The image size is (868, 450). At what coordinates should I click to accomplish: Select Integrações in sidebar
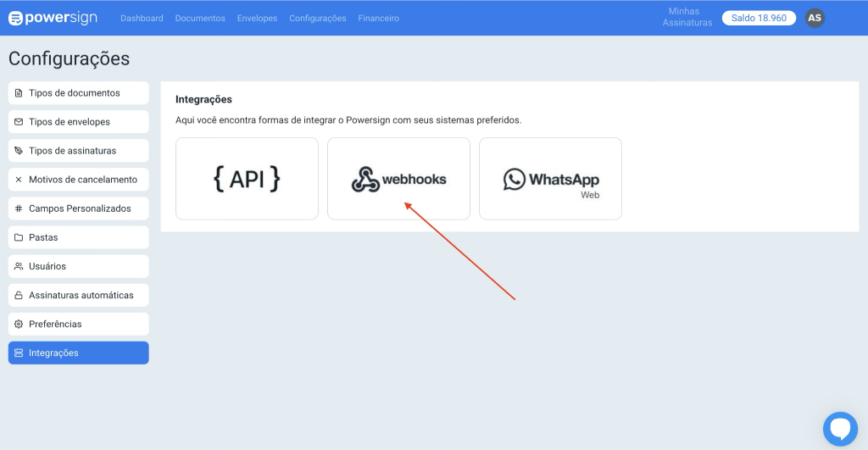point(79,353)
